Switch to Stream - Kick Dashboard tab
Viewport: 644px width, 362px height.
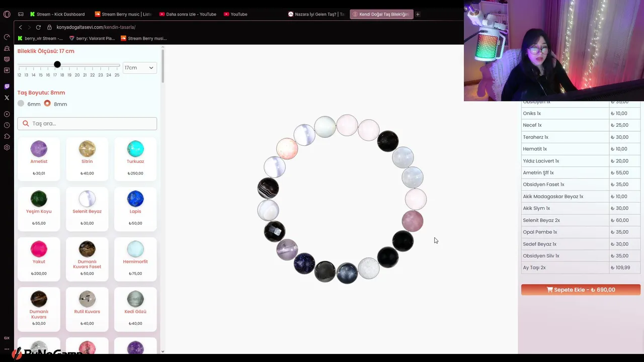57,14
